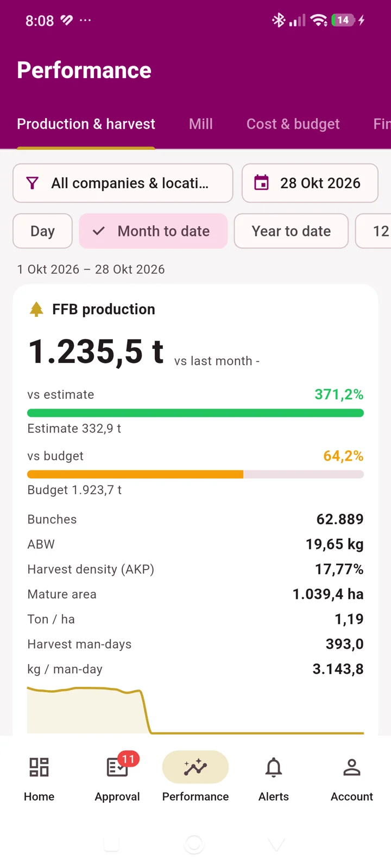Tap the battery level indicator
Viewport: 391px width, 868px height.
pos(343,20)
